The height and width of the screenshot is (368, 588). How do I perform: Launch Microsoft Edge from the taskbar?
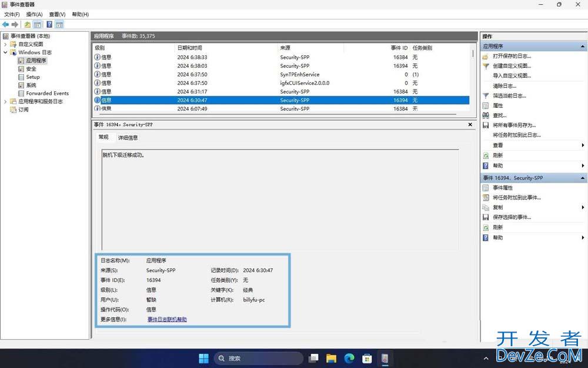point(349,358)
